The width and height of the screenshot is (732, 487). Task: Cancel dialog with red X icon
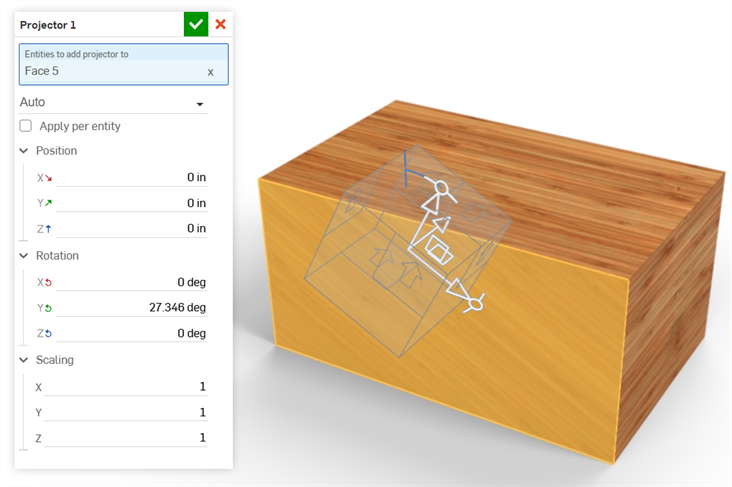click(221, 24)
